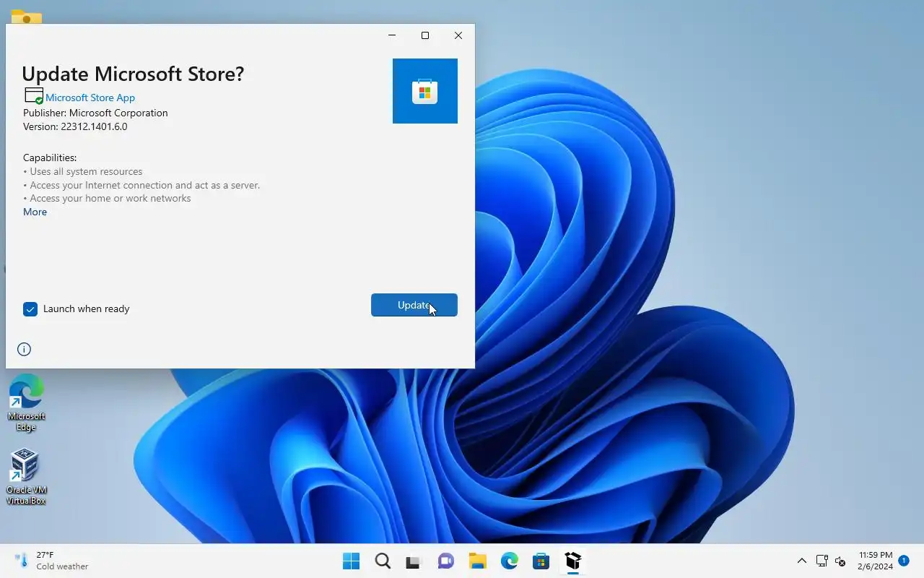This screenshot has height=578, width=924.
Task: Minimize the App Installer window
Action: coord(392,35)
